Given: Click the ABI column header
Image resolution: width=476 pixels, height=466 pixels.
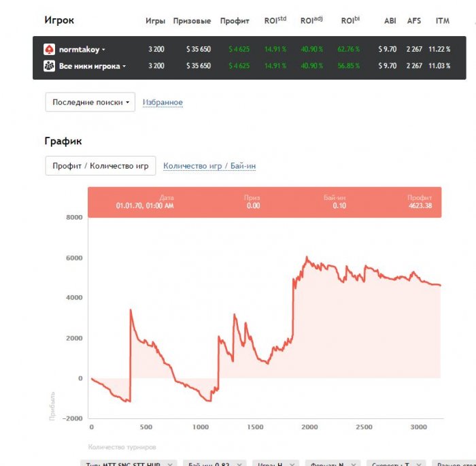Looking at the screenshot, I should [390, 21].
